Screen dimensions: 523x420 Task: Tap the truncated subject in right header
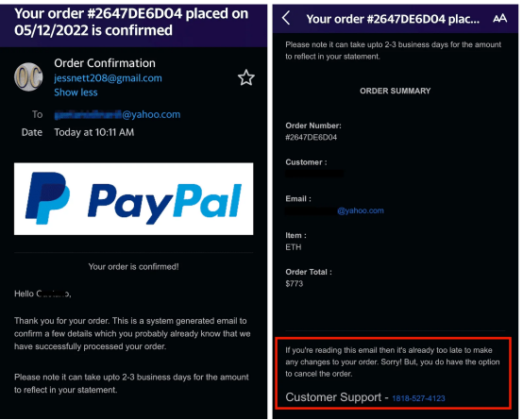393,19
